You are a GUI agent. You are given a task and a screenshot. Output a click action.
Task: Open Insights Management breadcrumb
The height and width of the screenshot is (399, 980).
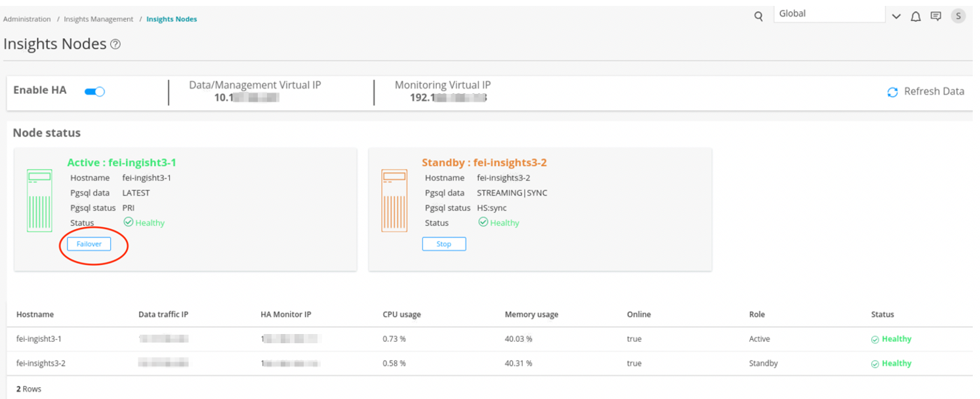point(98,19)
